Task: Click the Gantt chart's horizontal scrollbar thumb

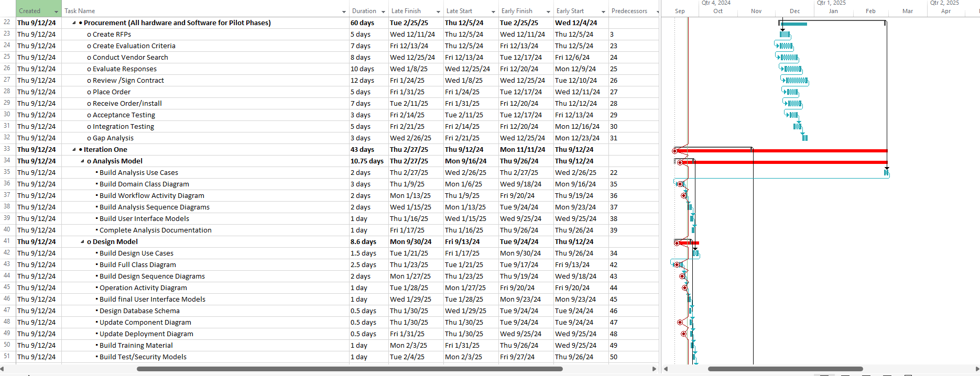Action: 785,369
